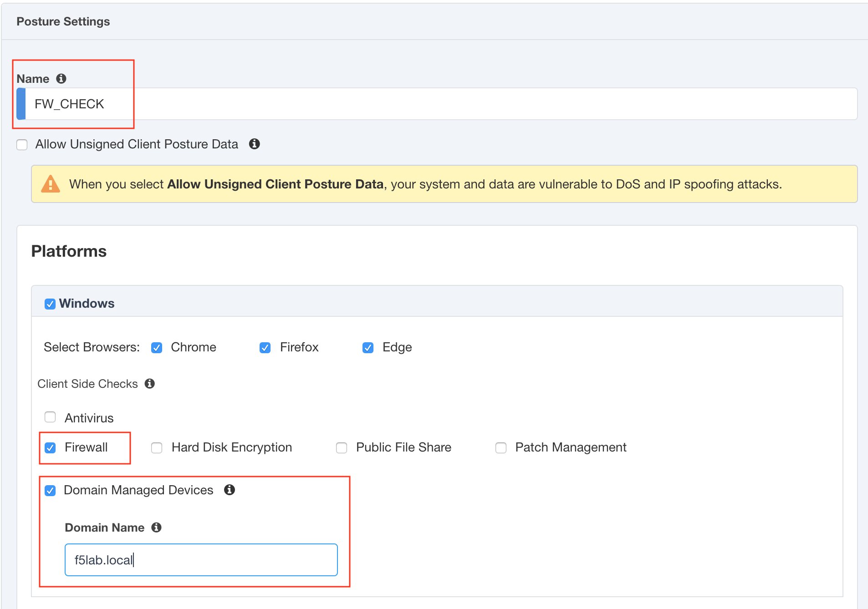The height and width of the screenshot is (609, 868).
Task: Open the info icon next to Name
Action: pyautogui.click(x=61, y=79)
